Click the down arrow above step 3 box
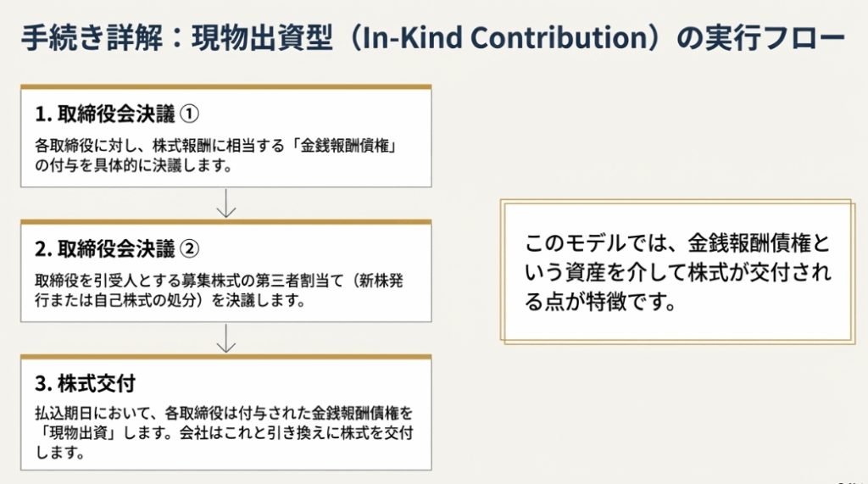 [226, 338]
